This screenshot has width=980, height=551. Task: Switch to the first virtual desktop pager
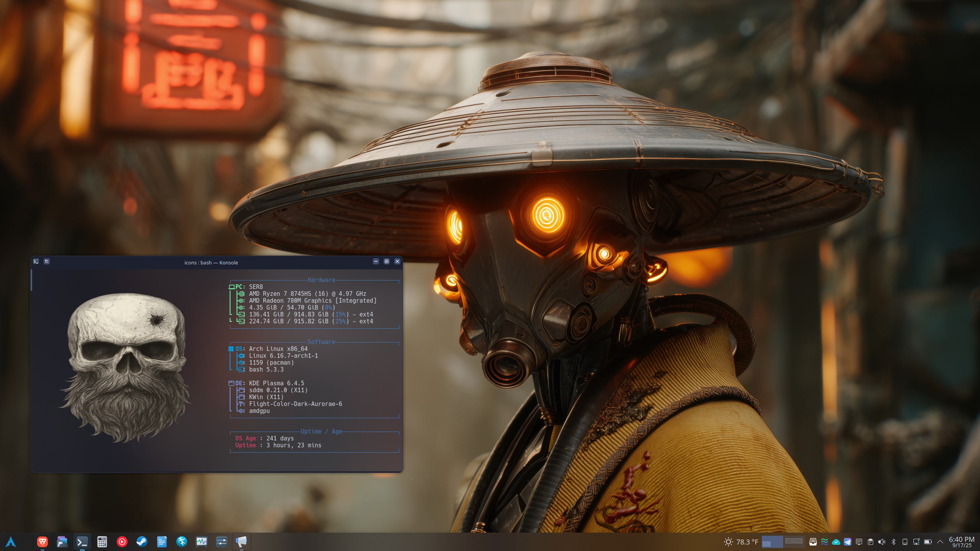point(772,542)
